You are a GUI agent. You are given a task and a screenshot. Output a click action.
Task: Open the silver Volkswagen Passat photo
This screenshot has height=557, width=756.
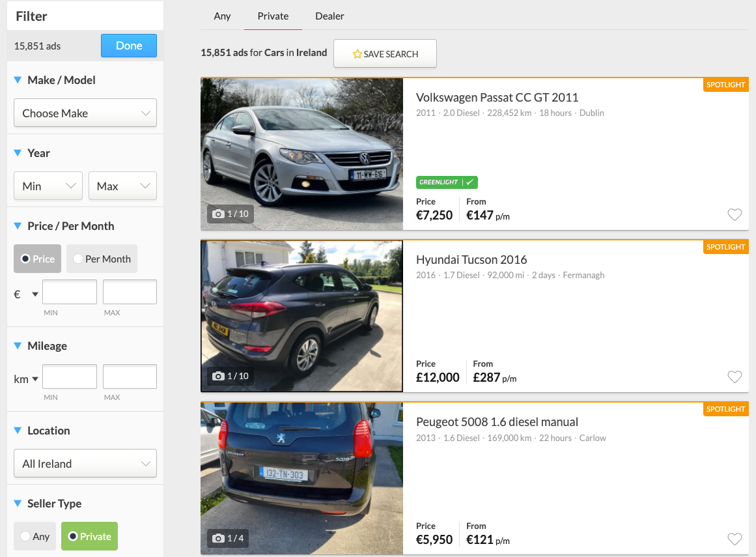pyautogui.click(x=302, y=154)
